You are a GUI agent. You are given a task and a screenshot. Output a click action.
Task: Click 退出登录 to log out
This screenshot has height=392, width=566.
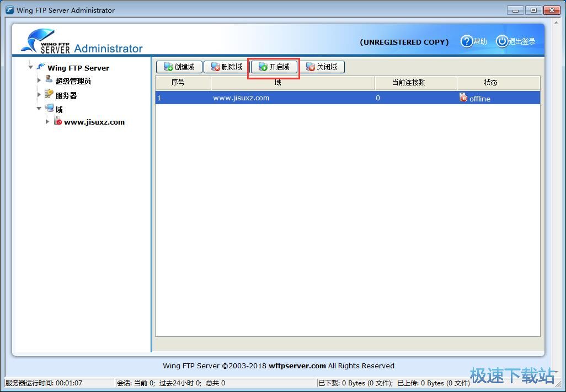pyautogui.click(x=522, y=41)
